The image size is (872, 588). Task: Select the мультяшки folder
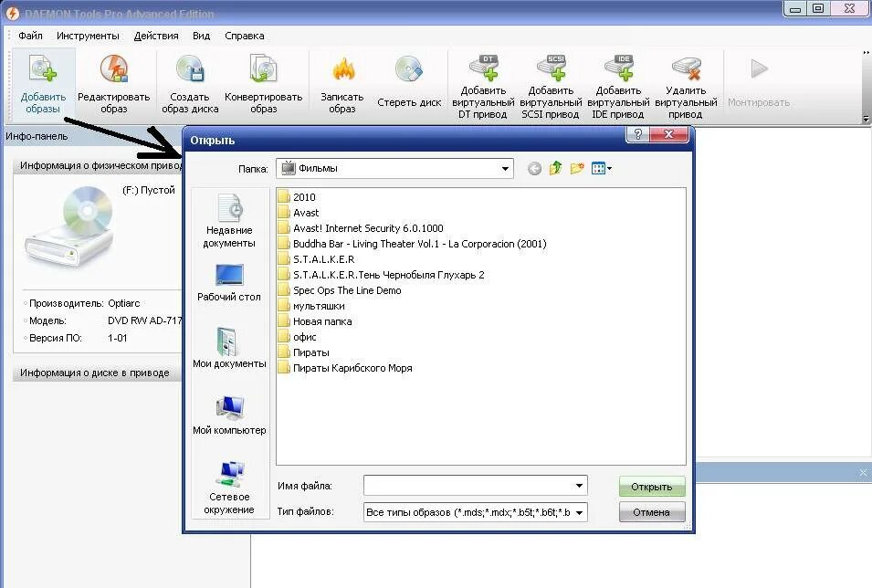pos(311,306)
